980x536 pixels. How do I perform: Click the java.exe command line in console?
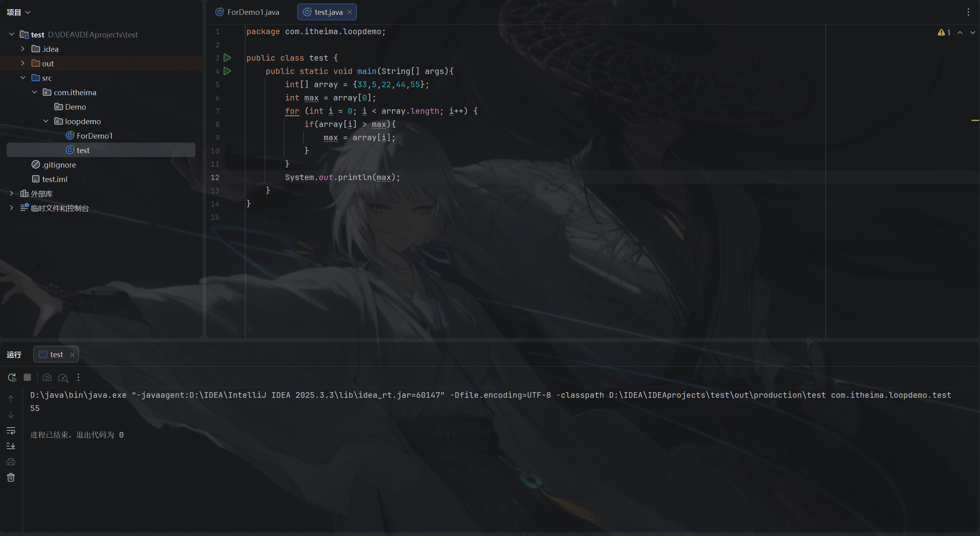point(491,395)
